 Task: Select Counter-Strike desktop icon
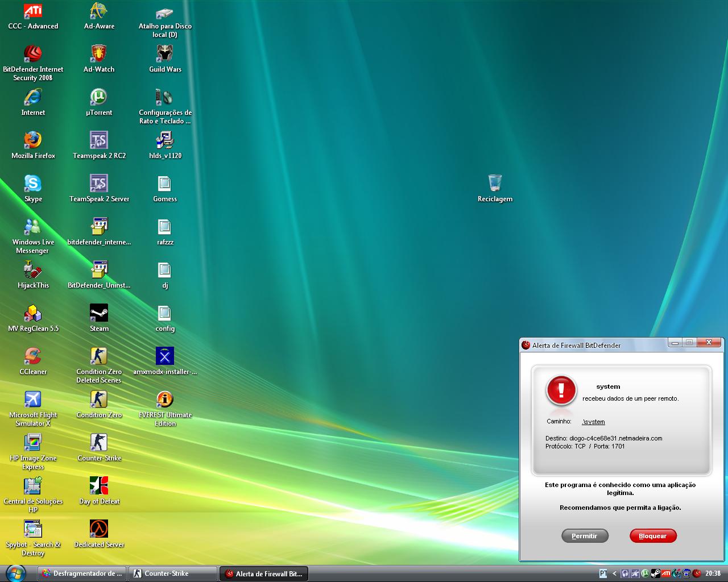click(99, 448)
